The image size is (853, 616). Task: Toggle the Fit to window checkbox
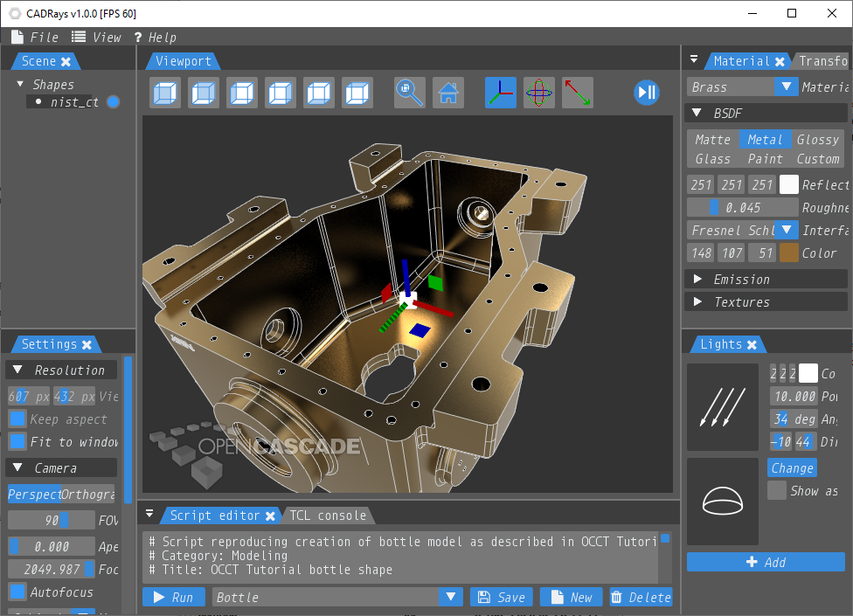(x=17, y=442)
